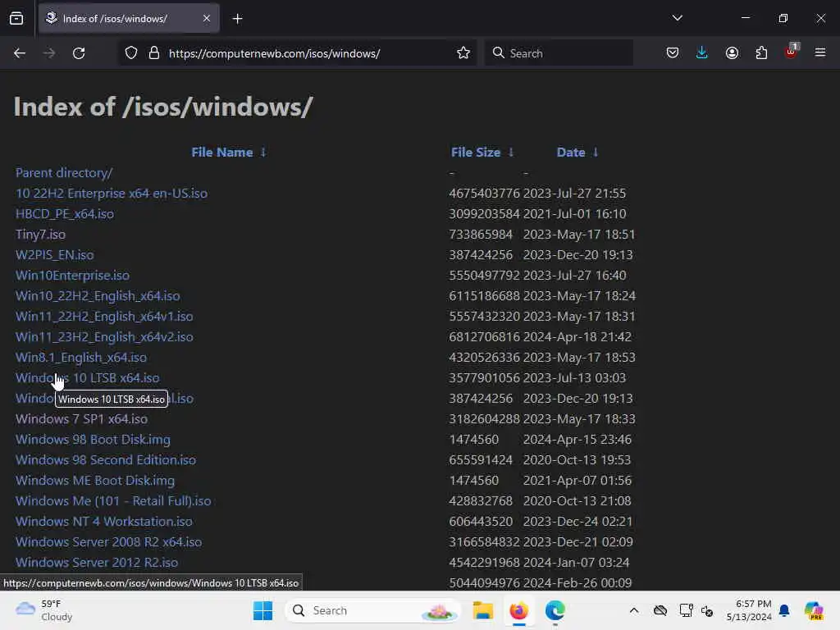The height and width of the screenshot is (630, 840).
Task: Download Win10Enterprise.iso
Action: click(72, 276)
